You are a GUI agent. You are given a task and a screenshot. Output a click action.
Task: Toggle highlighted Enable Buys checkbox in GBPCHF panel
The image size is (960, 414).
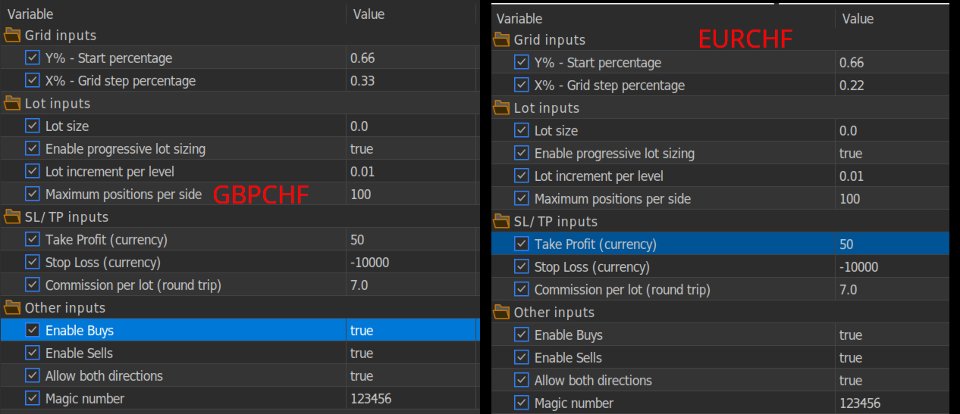32,330
